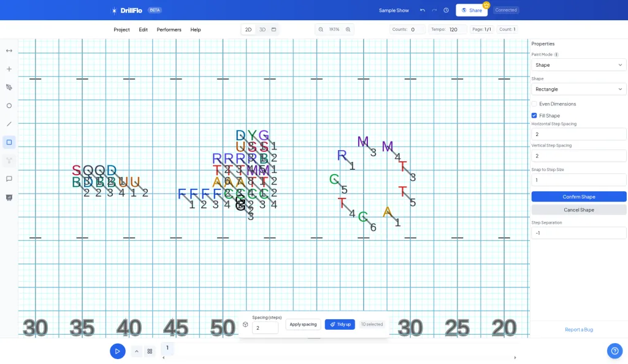The width and height of the screenshot is (628, 364).
Task: Click the Horizontal Step Spacing field
Action: point(579,134)
